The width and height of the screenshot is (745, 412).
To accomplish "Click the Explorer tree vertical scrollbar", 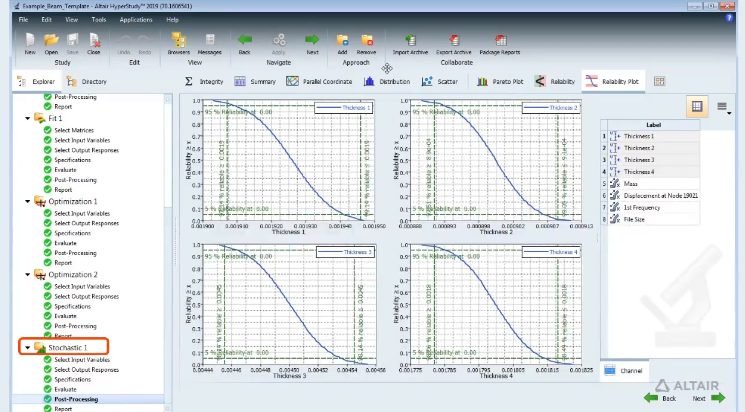I will pos(168,252).
